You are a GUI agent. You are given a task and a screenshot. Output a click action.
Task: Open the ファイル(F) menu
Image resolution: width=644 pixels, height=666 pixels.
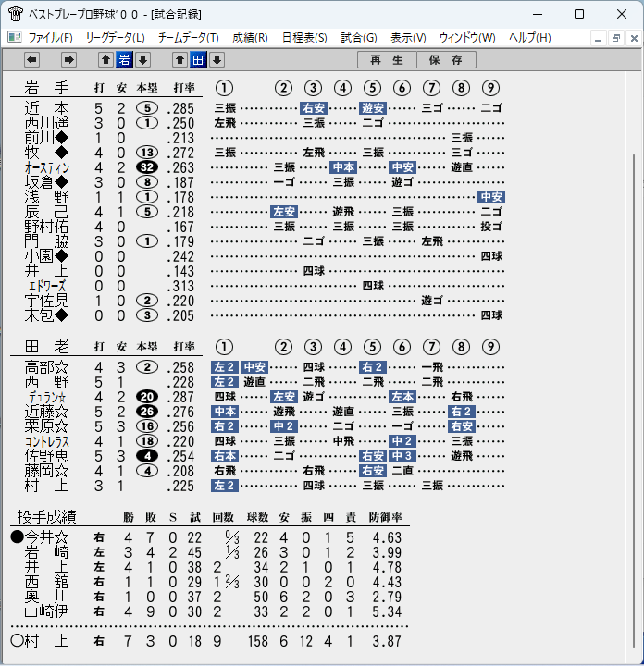coord(50,38)
